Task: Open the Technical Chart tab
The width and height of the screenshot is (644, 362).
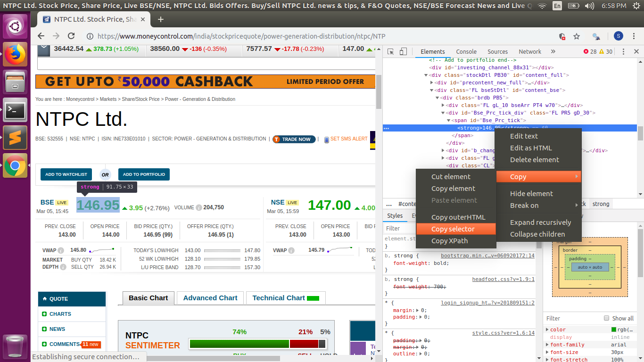Action: 286,298
